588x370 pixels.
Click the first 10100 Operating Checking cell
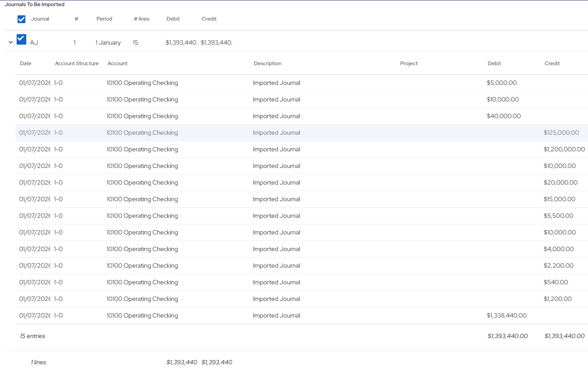142,83
